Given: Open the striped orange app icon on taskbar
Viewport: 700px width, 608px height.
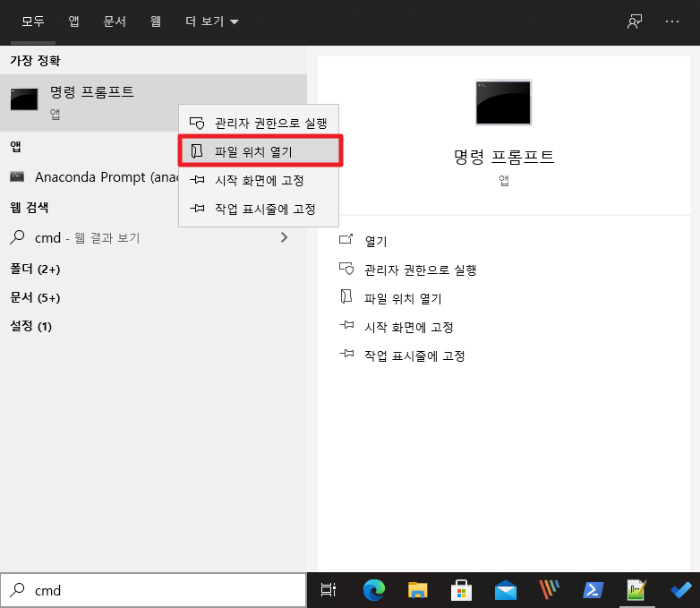Looking at the screenshot, I should coord(549,589).
